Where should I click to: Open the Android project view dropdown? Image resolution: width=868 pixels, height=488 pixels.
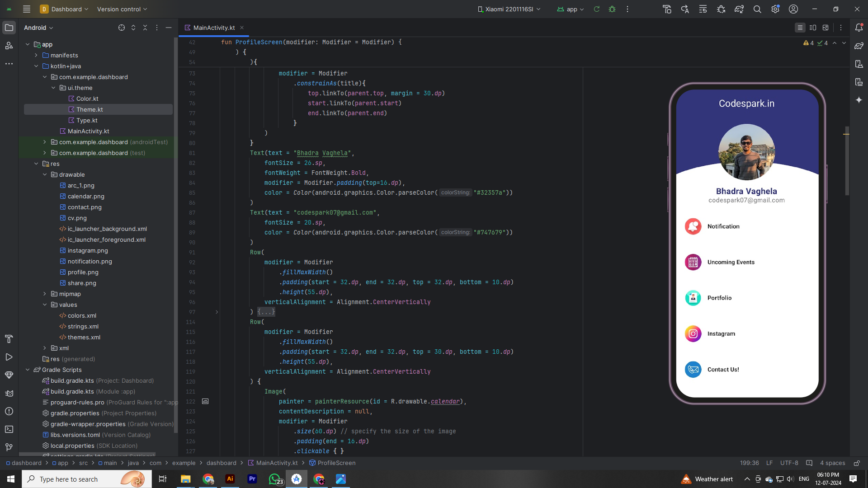(38, 28)
